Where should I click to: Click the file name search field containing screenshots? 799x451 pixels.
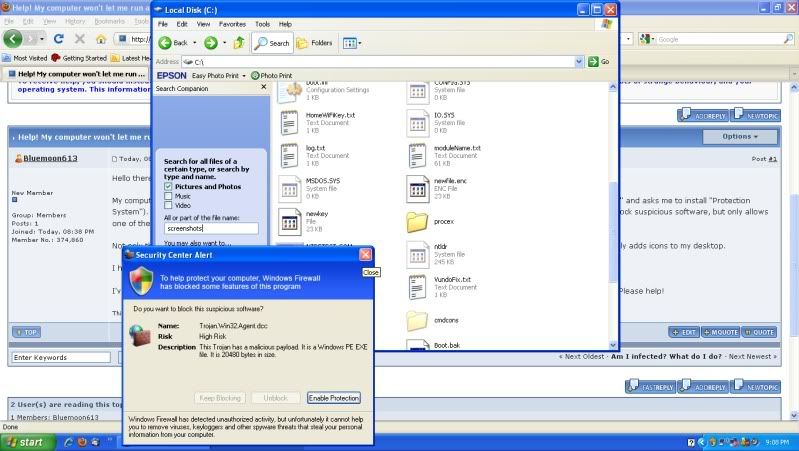coord(211,228)
